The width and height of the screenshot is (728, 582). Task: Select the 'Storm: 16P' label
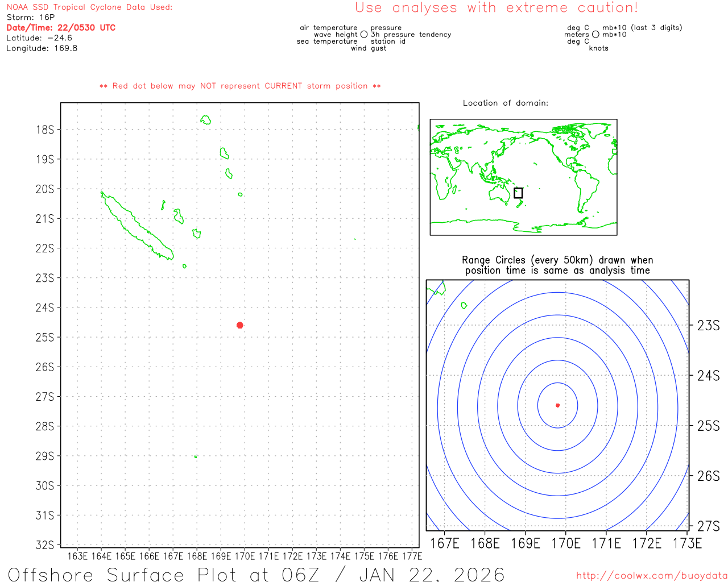(30, 17)
